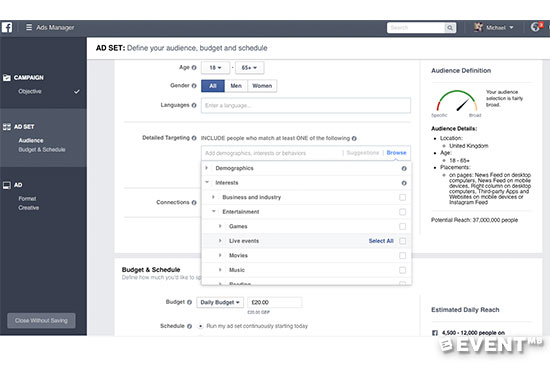Image resolution: width=550 pixels, height=365 pixels.
Task: Tick the Entertainment checkbox
Action: tap(402, 212)
